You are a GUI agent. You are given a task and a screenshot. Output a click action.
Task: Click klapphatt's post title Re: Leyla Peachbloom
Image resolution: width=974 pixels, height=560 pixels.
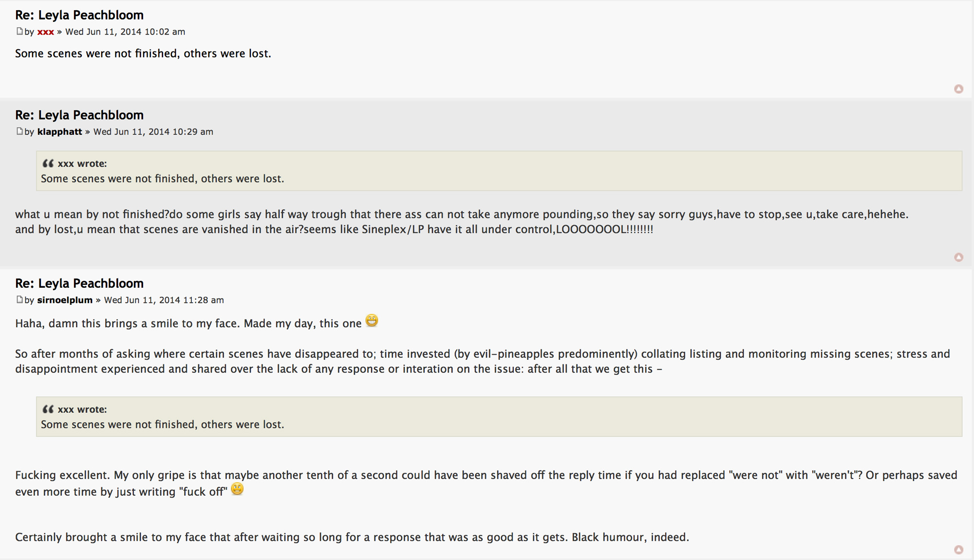coord(79,115)
